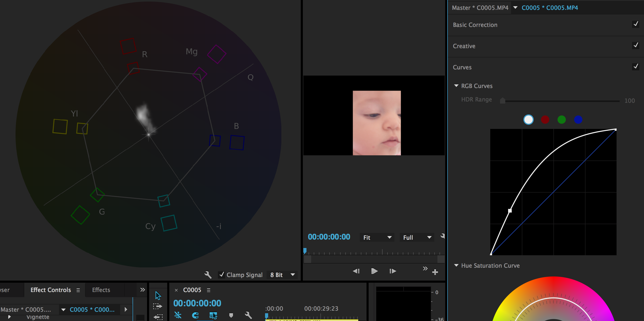Image resolution: width=644 pixels, height=321 pixels.
Task: Uncheck the Clamp Signal checkbox
Action: (222, 274)
